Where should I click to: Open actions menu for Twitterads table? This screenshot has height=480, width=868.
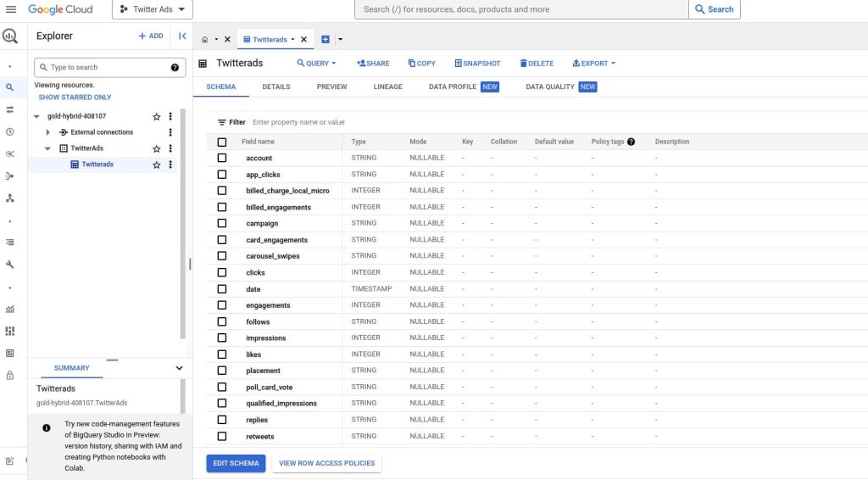[170, 165]
